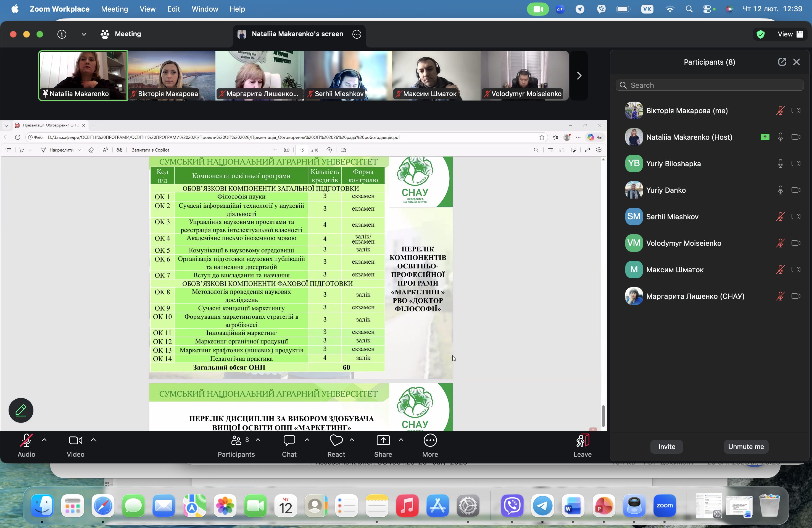Click the Leave meeting icon
This screenshot has width=812, height=528.
582,440
